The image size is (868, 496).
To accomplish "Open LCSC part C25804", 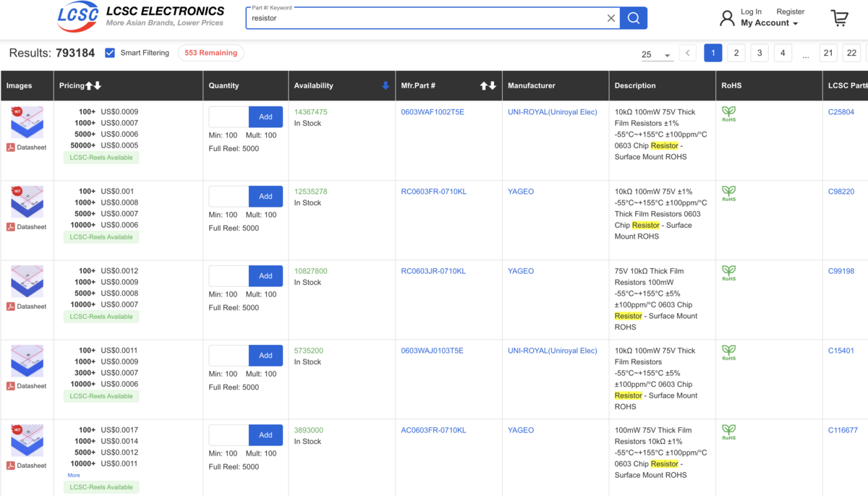I will (841, 112).
